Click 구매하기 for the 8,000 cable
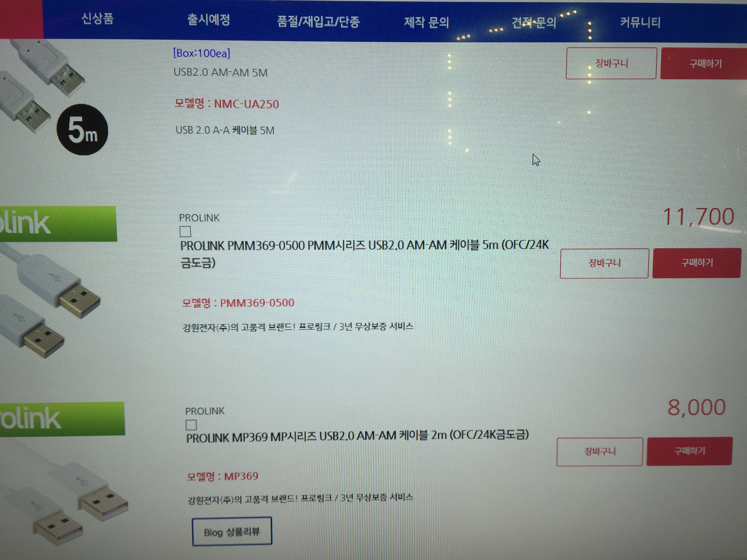 690,451
